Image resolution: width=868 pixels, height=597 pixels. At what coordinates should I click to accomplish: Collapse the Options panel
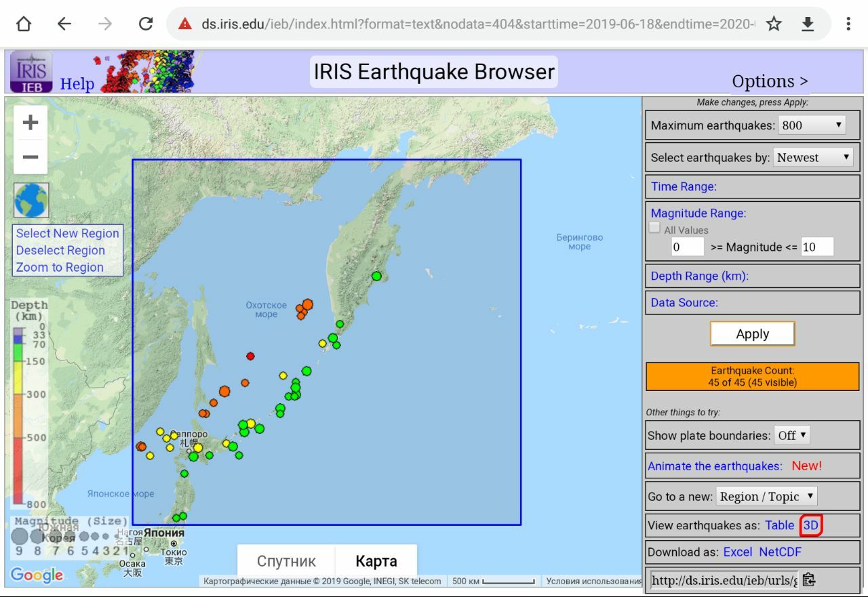pos(770,81)
